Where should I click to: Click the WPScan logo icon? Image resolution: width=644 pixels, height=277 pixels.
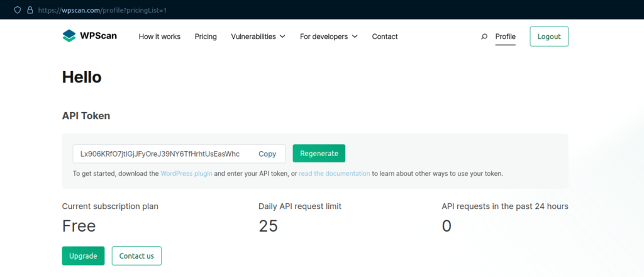click(x=69, y=36)
